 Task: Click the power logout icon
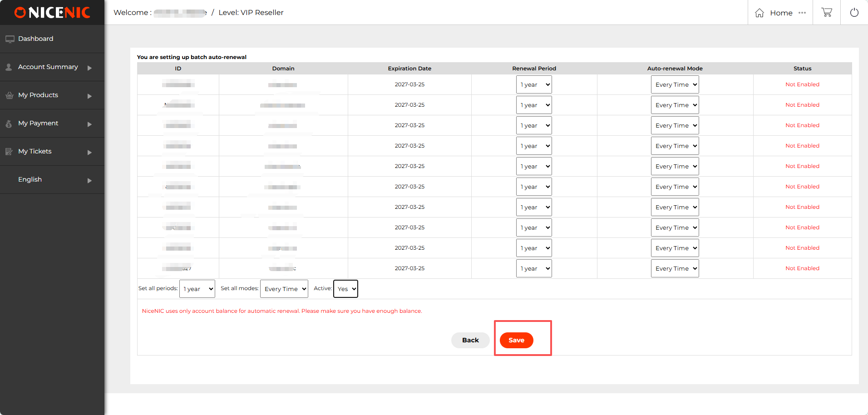tap(854, 12)
